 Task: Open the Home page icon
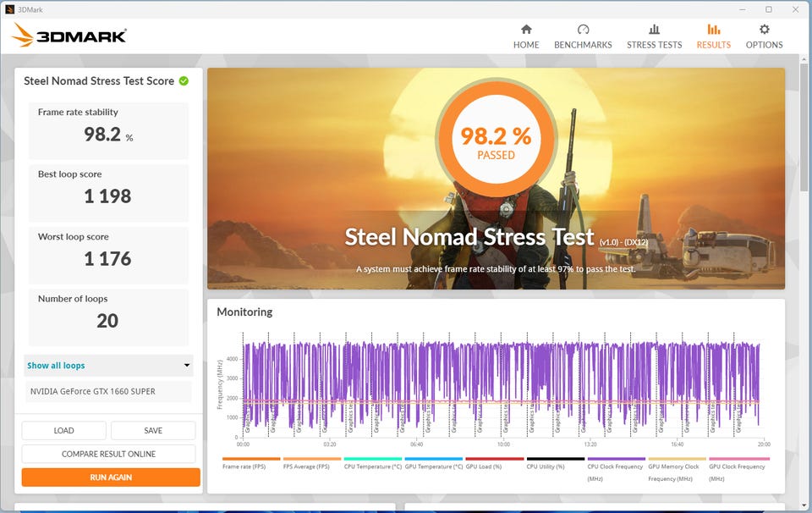[526, 29]
